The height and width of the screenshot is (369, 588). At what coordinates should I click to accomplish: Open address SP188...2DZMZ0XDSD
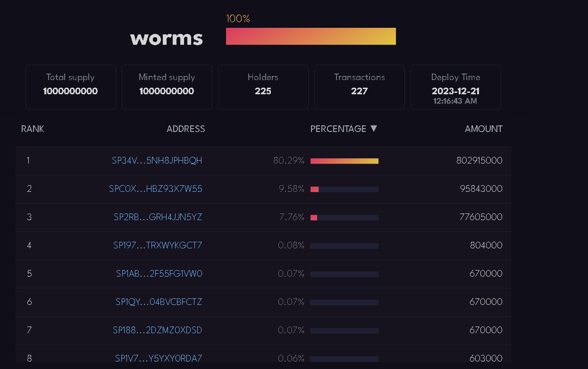[157, 330]
